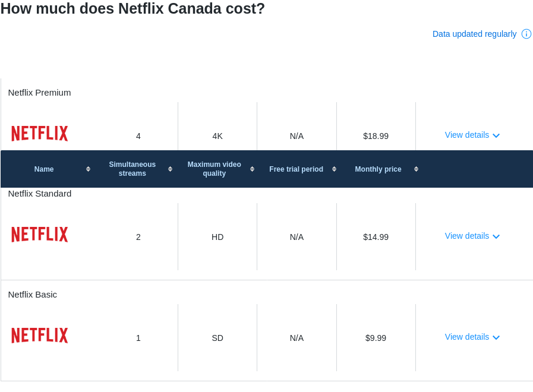This screenshot has width=533, height=392.
Task: Click streams count 4 in Premium row
Action: point(138,136)
